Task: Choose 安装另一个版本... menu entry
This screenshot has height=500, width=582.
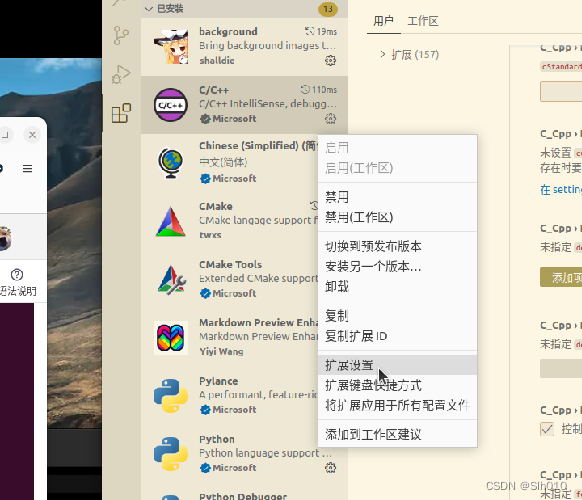Action: click(x=398, y=267)
